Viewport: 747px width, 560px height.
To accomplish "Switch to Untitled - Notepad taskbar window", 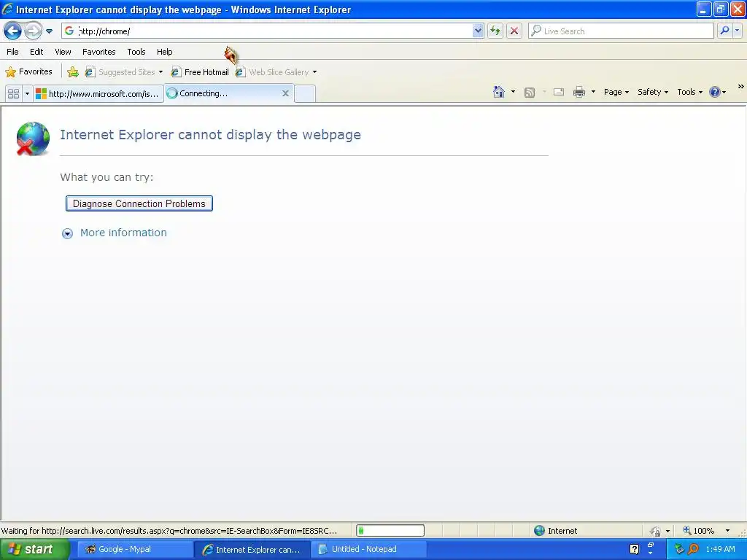I will (x=368, y=549).
